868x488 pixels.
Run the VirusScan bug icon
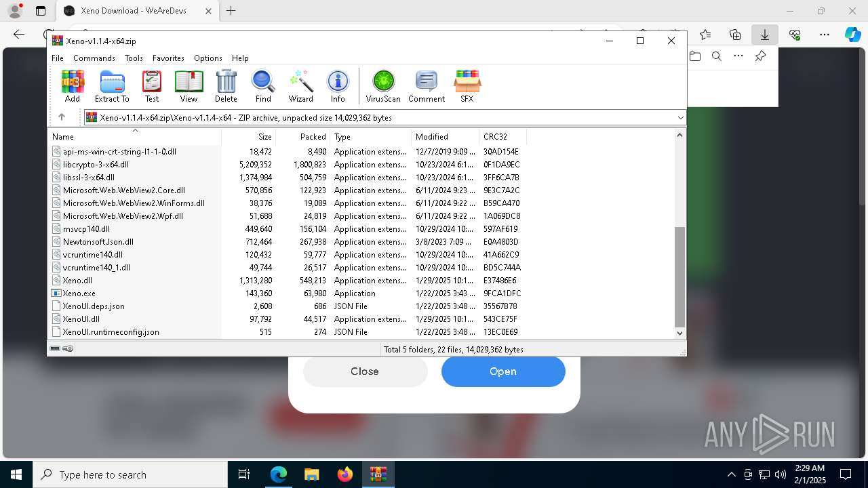point(383,86)
